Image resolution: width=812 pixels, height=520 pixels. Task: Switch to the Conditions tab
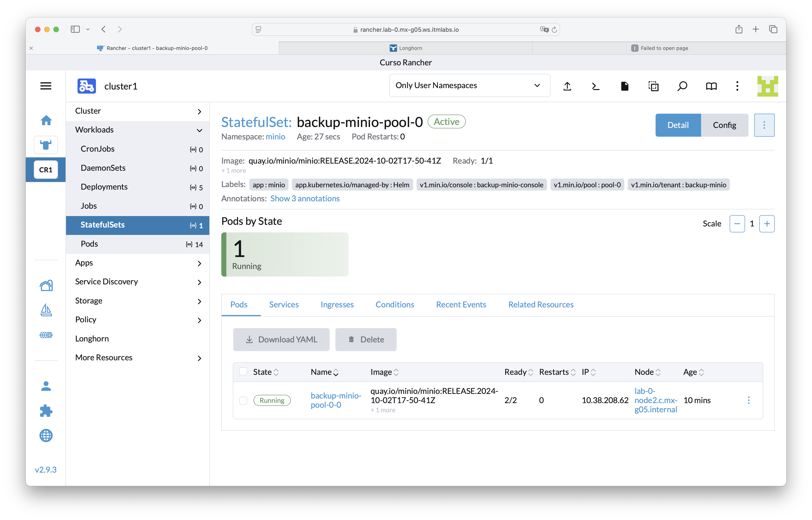click(394, 305)
